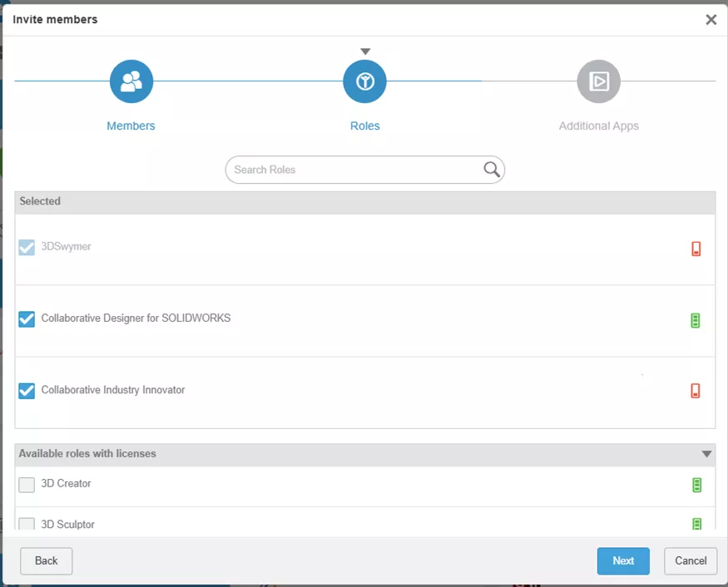Check the 3D Sculptor role
The height and width of the screenshot is (587, 728).
tap(27, 524)
